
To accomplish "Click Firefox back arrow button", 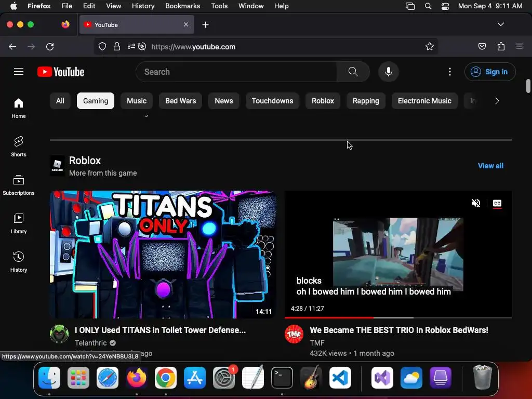I will [x=12, y=46].
